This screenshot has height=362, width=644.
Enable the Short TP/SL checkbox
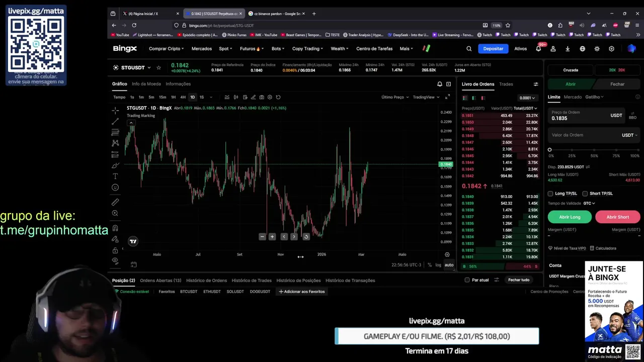pos(585,194)
